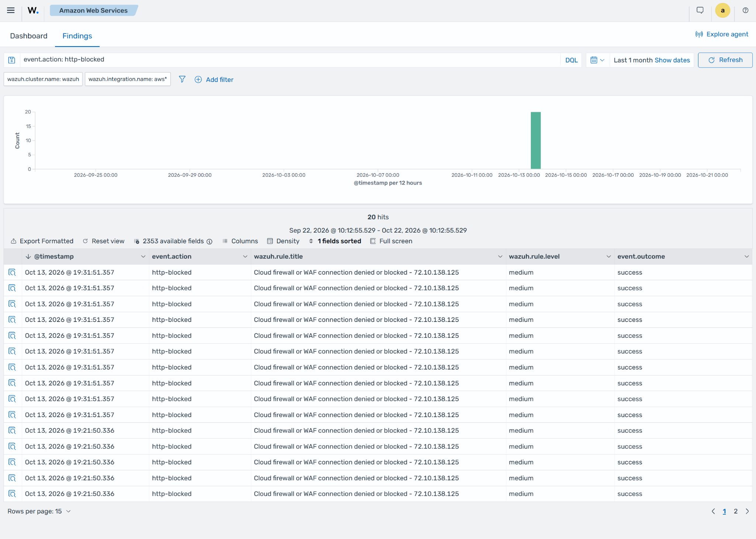Inspect first row document details icon

pos(12,272)
